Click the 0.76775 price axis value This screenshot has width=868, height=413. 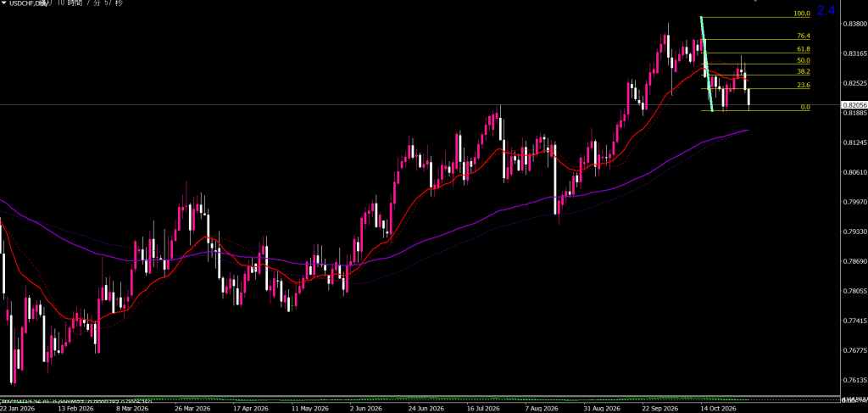click(x=853, y=350)
